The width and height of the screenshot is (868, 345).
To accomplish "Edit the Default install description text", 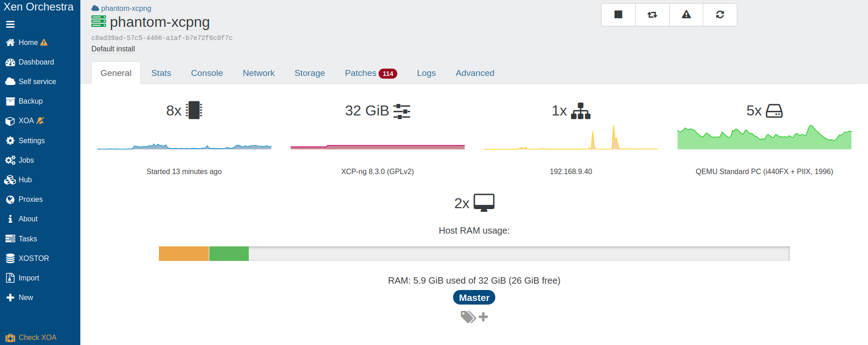I will [x=113, y=49].
